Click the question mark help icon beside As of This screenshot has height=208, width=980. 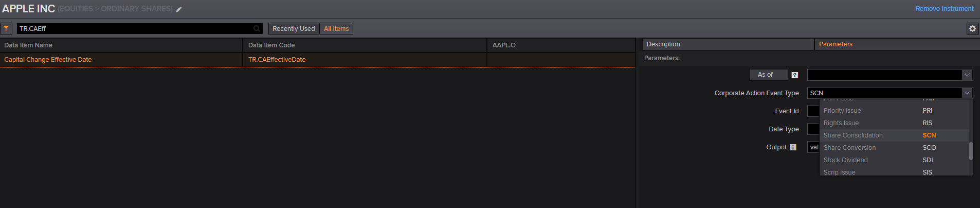coord(795,75)
